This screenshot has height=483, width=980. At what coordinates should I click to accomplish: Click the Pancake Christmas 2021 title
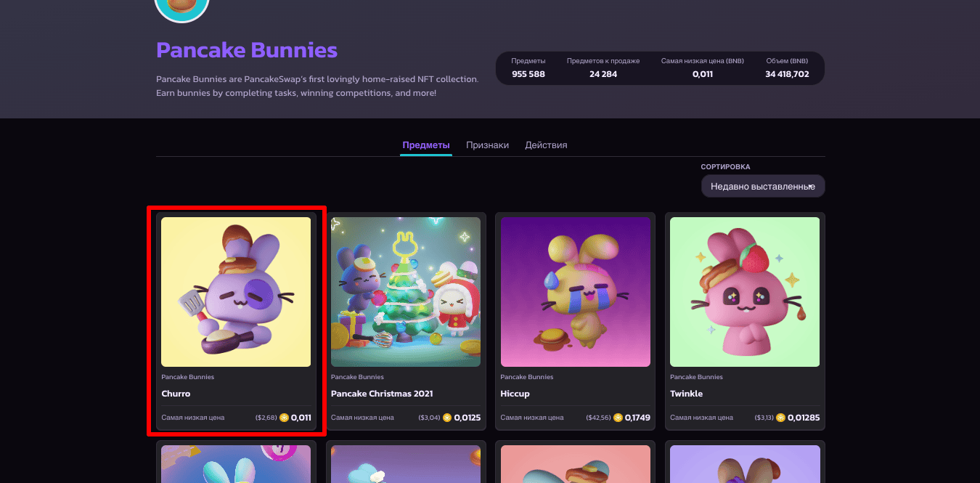click(382, 394)
